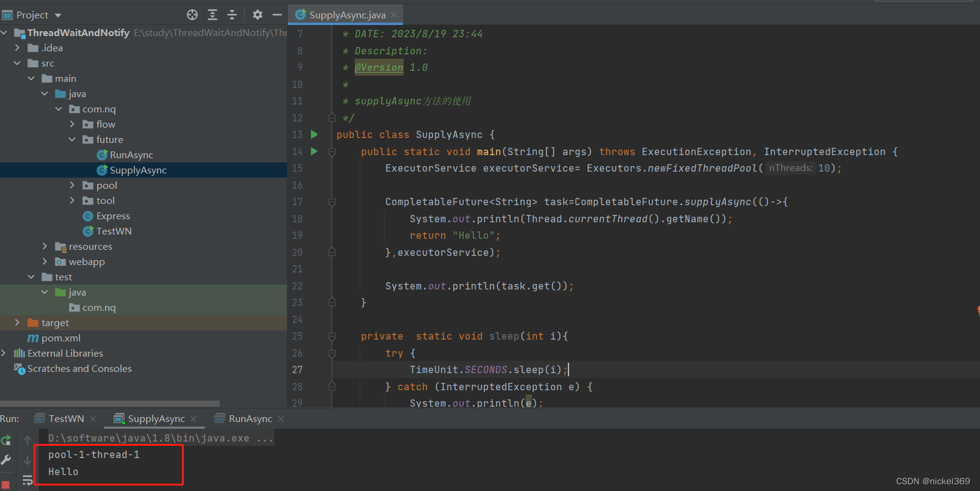Toggle soft-wrap icon in Run console

pos(27,481)
